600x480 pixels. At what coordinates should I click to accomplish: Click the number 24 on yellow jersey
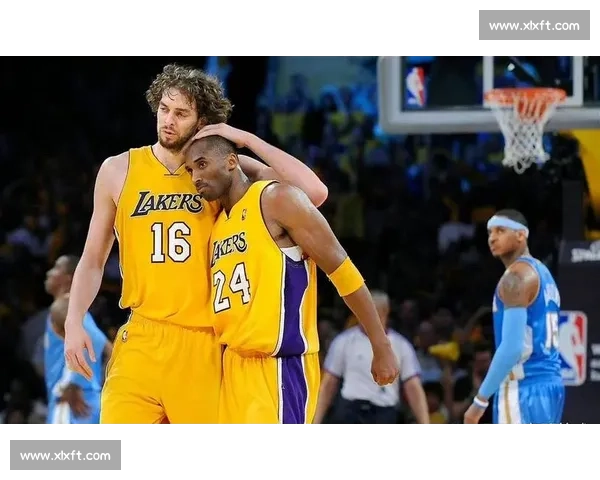[231, 286]
